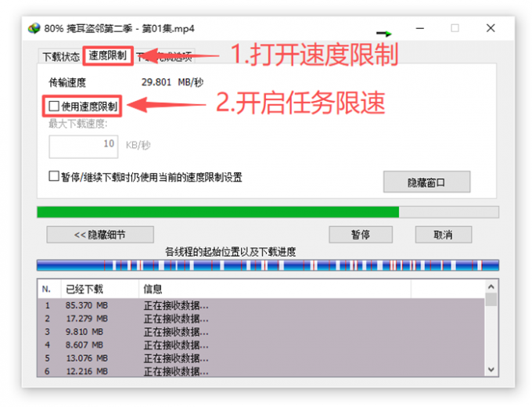
Task: Toggle keep speed limit on pause/resume checkbox
Action: (x=54, y=176)
